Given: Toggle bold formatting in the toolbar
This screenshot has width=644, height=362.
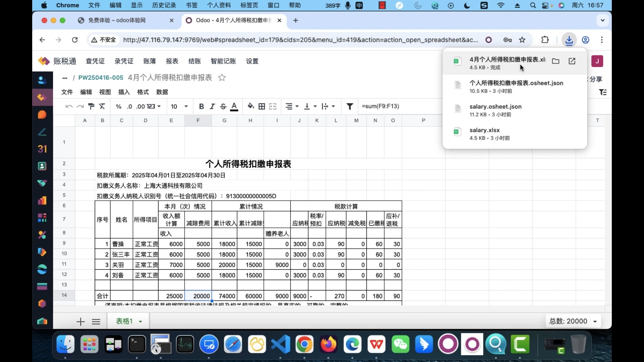Looking at the screenshot, I should point(201,106).
